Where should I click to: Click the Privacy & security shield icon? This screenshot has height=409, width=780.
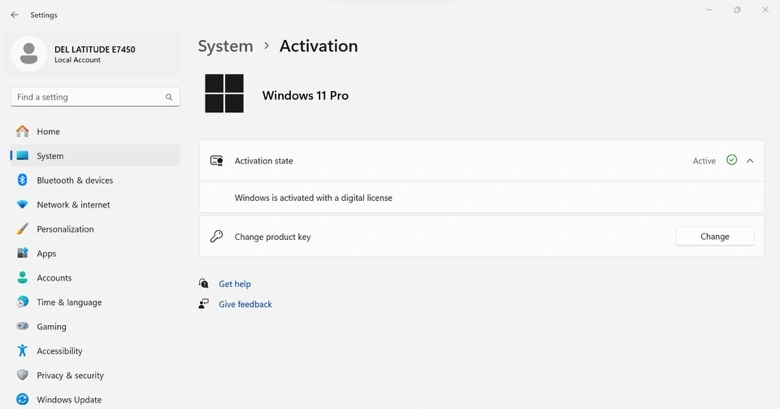[22, 375]
